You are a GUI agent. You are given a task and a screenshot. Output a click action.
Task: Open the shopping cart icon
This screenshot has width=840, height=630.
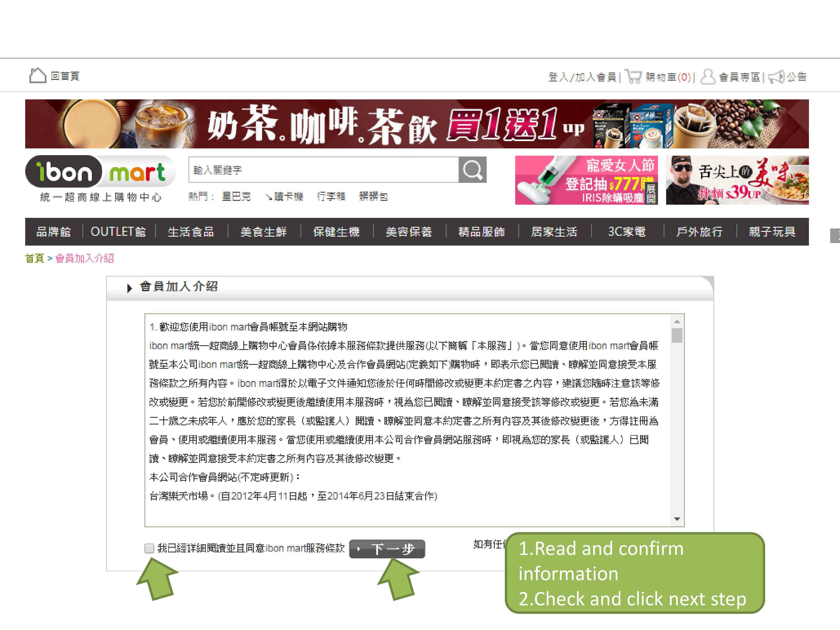[x=633, y=76]
